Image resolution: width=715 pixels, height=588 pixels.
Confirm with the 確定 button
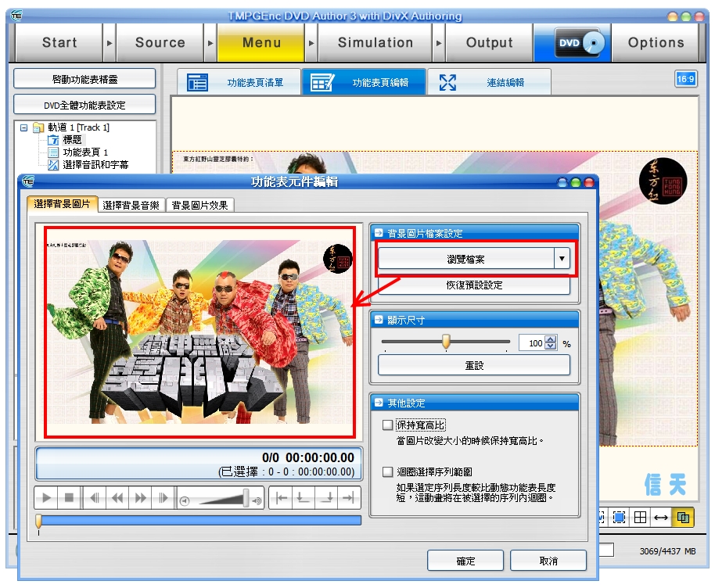click(465, 561)
